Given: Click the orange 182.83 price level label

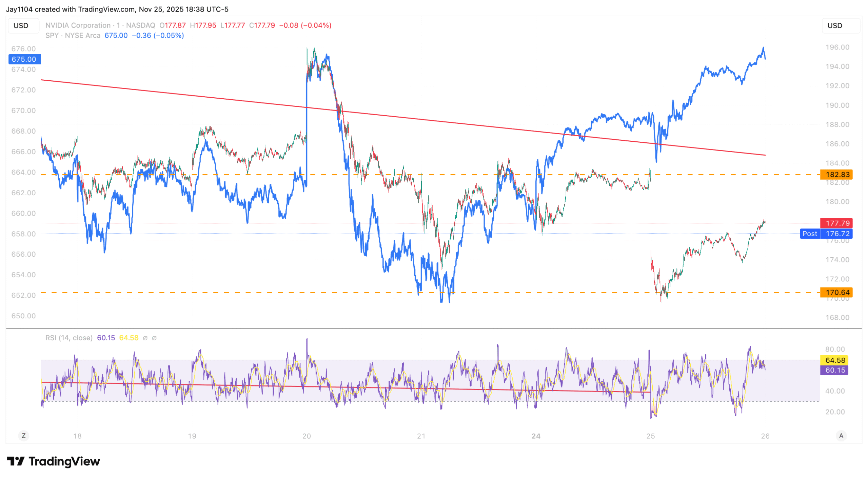Looking at the screenshot, I should pos(837,175).
